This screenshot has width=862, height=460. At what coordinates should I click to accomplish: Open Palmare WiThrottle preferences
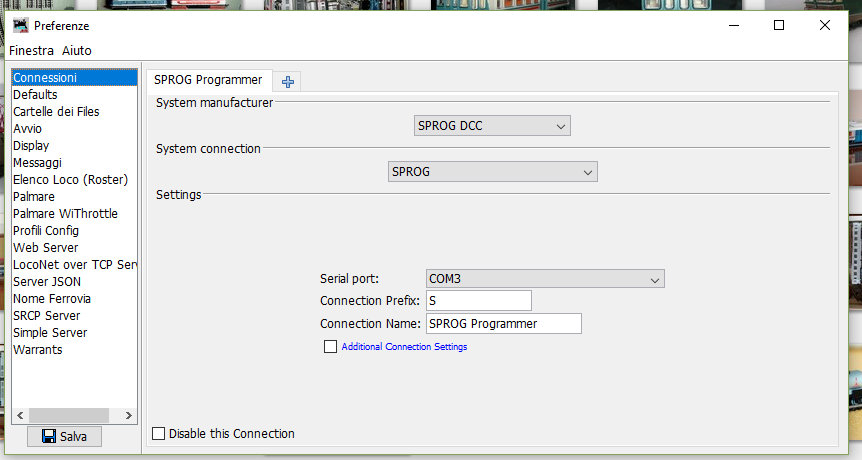click(65, 214)
